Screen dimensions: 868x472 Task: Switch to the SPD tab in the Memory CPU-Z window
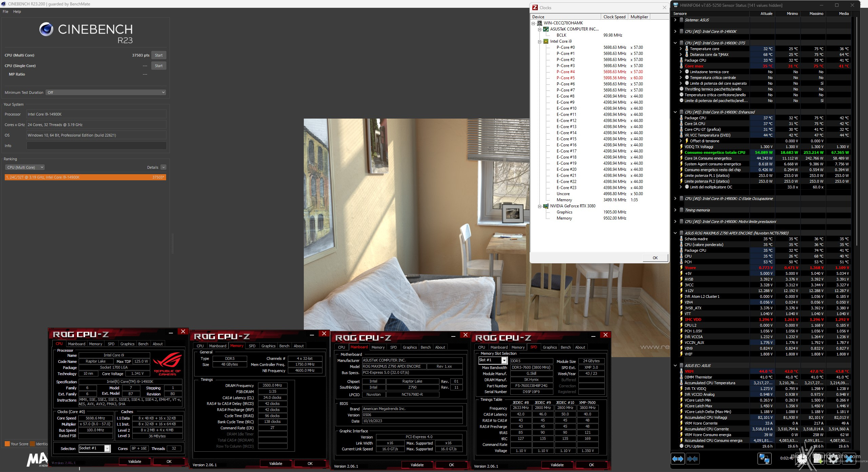[252, 346]
